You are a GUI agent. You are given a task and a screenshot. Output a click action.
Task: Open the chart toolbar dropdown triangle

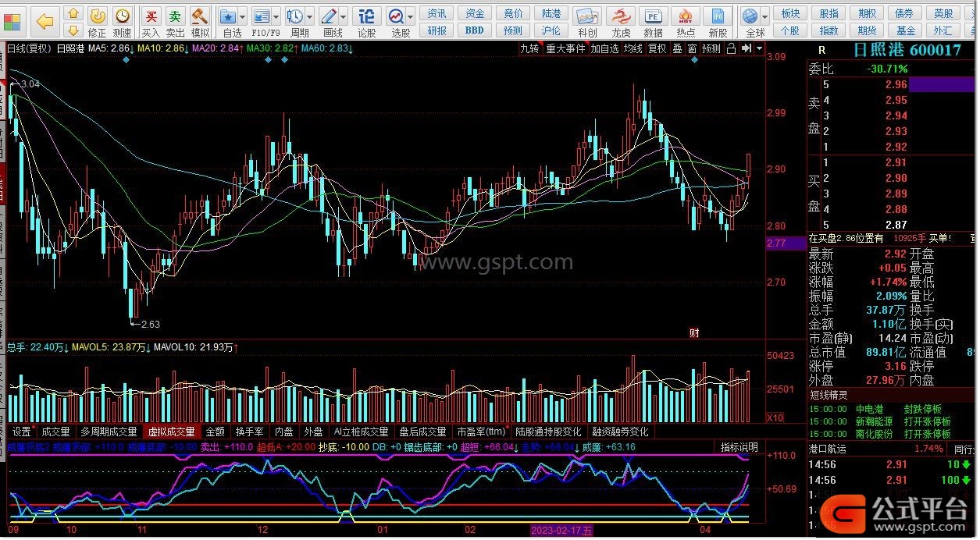click(x=759, y=48)
